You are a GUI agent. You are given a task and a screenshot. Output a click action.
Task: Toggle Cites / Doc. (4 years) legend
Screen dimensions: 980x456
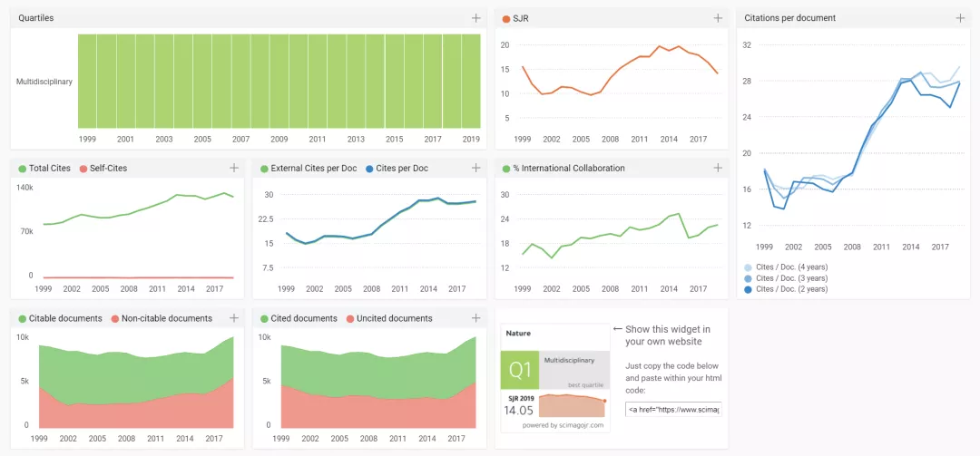(x=790, y=268)
